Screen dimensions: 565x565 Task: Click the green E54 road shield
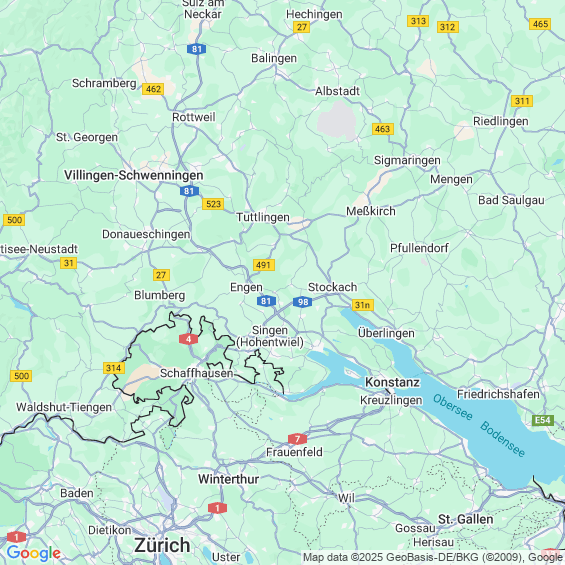[x=543, y=420]
